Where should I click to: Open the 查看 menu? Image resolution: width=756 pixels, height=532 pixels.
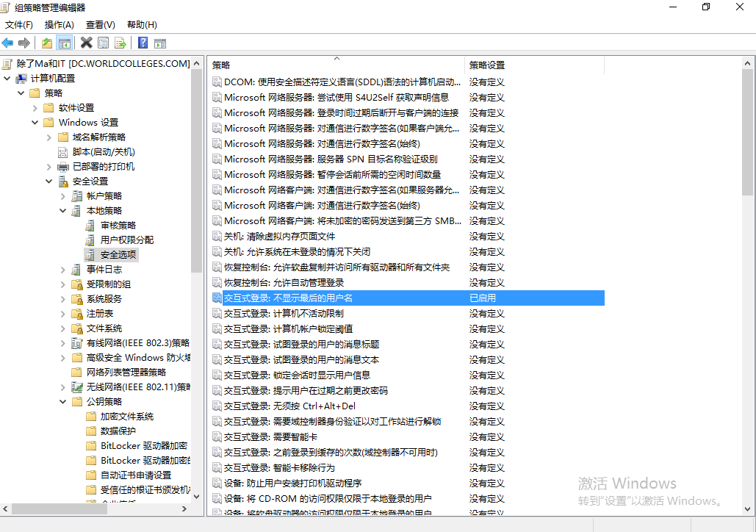click(x=100, y=24)
